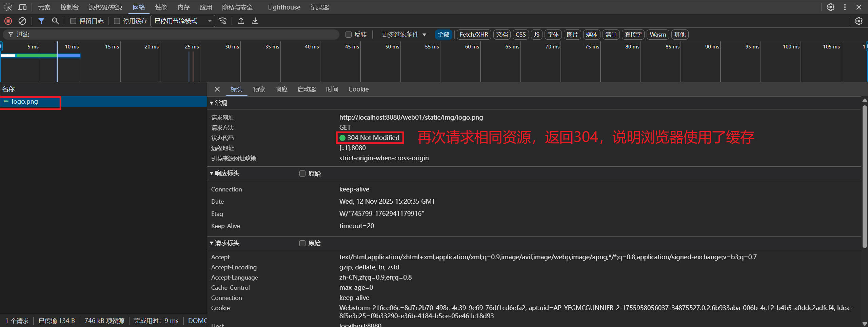Expand the 更多过滤条件 dropdown
This screenshot has height=327, width=868.
coord(403,35)
